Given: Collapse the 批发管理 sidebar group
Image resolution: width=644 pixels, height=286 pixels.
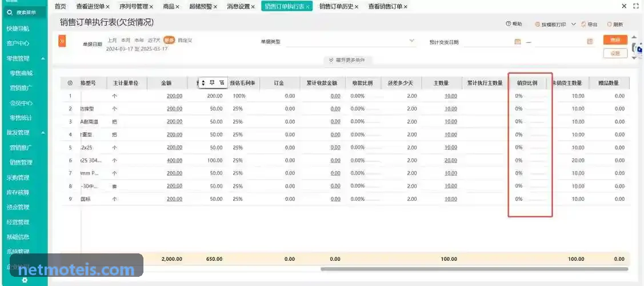Looking at the screenshot, I should tap(43, 133).
